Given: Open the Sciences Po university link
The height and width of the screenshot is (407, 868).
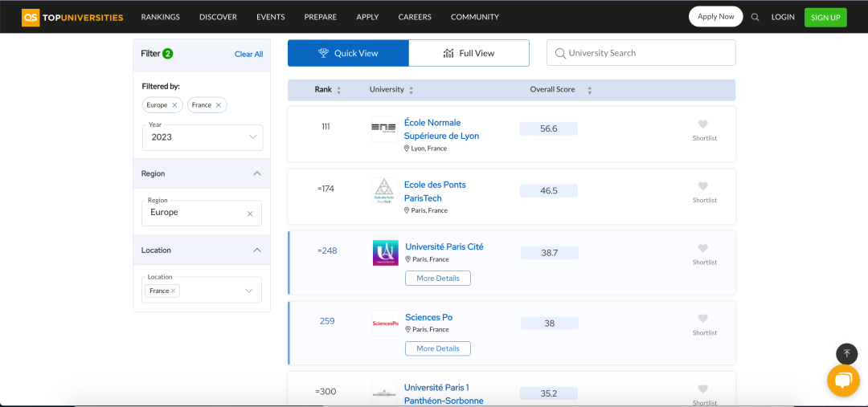Looking at the screenshot, I should [x=428, y=317].
